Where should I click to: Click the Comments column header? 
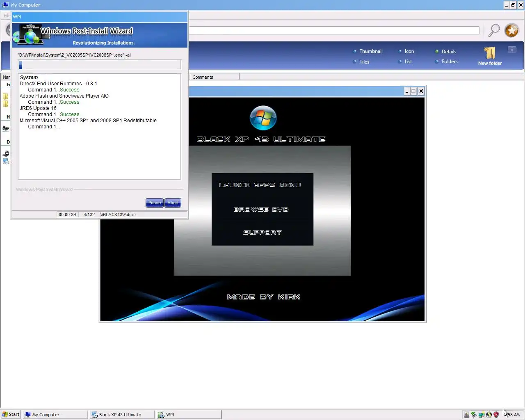coord(214,77)
